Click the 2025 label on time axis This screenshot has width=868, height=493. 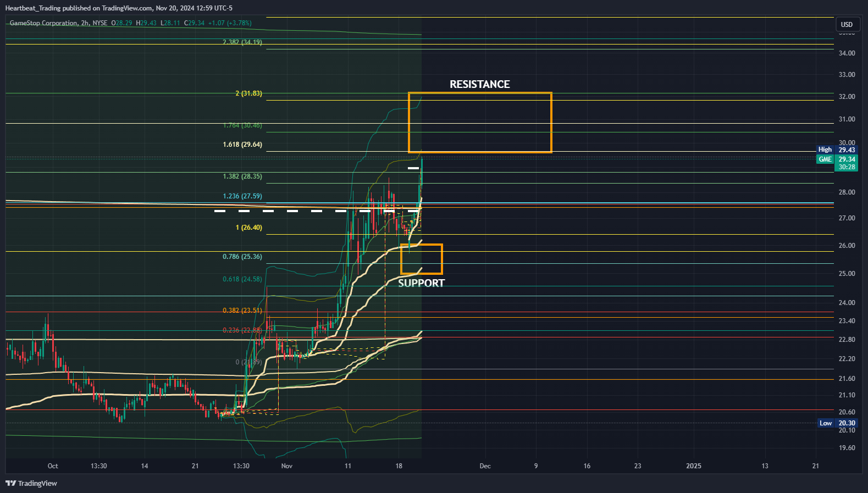(694, 466)
